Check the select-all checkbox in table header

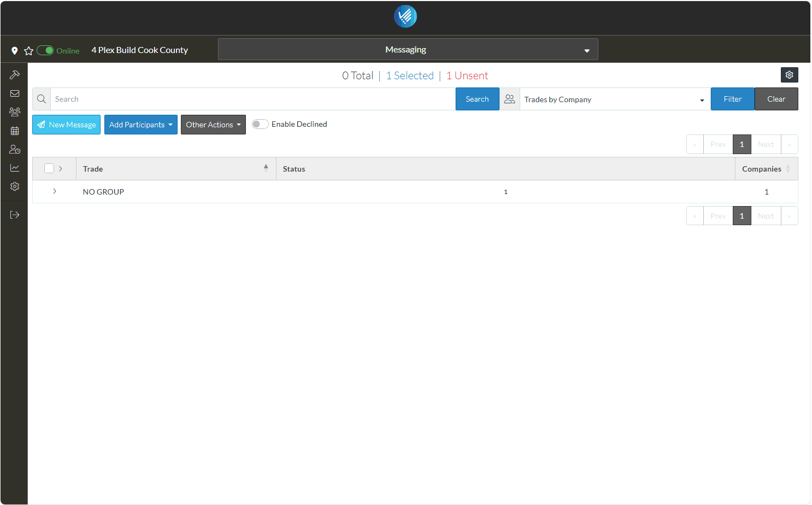tap(49, 168)
